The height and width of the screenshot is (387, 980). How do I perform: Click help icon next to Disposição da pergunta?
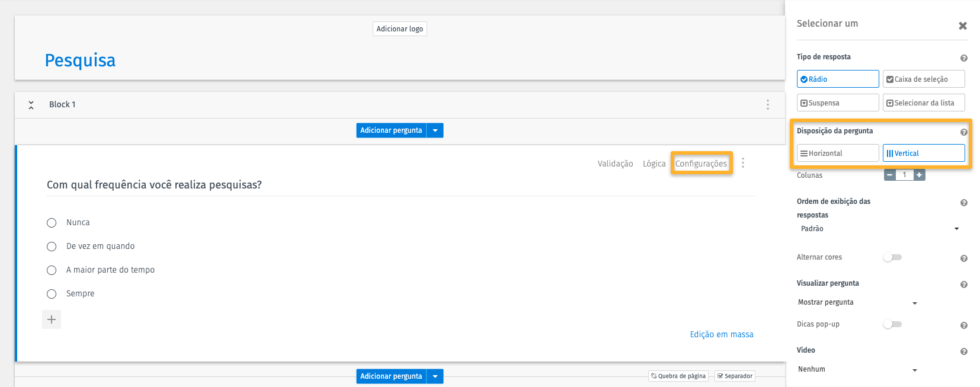point(964,132)
